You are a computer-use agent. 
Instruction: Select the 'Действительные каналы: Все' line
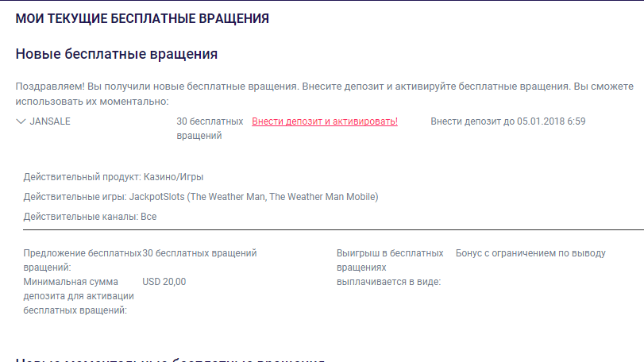[90, 216]
